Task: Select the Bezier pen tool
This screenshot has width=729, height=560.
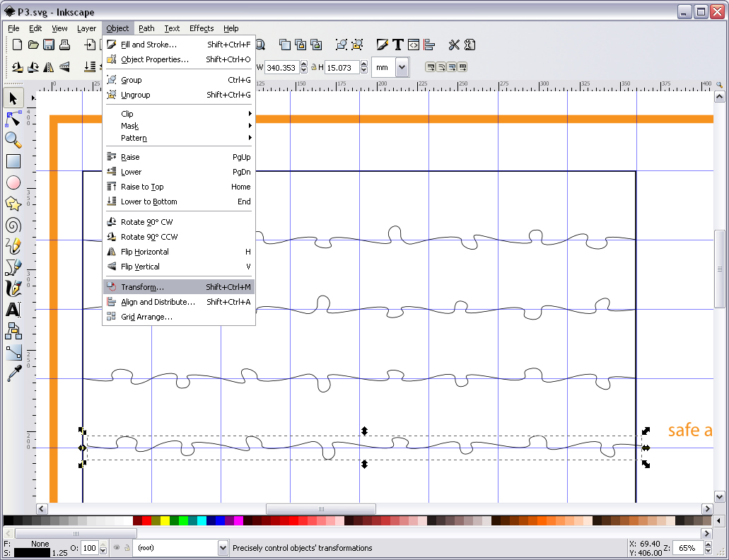Action: tap(13, 268)
